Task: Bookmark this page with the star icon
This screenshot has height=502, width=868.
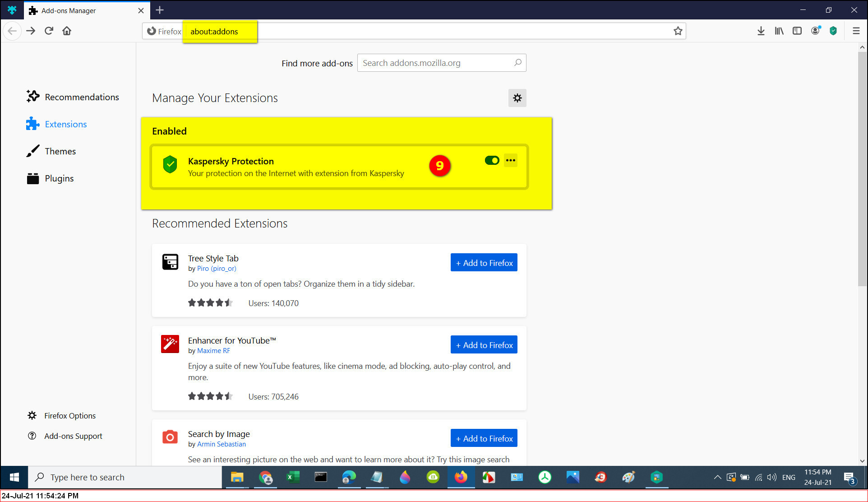Action: point(678,31)
